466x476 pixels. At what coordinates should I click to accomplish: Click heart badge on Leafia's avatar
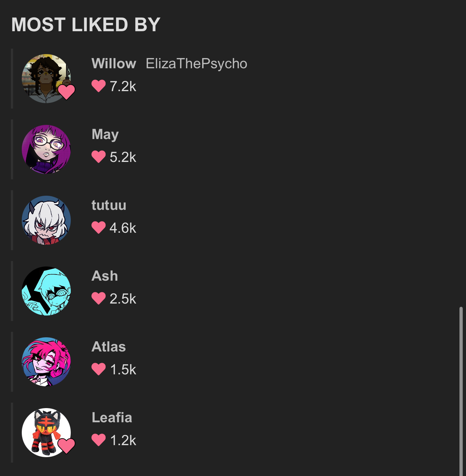tap(66, 446)
